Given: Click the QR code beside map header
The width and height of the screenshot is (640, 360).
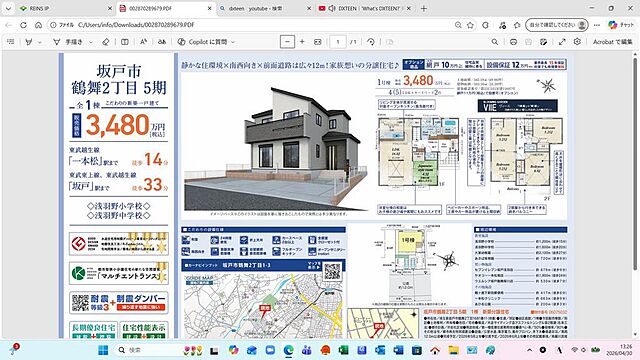Looking at the screenshot, I should click(332, 270).
